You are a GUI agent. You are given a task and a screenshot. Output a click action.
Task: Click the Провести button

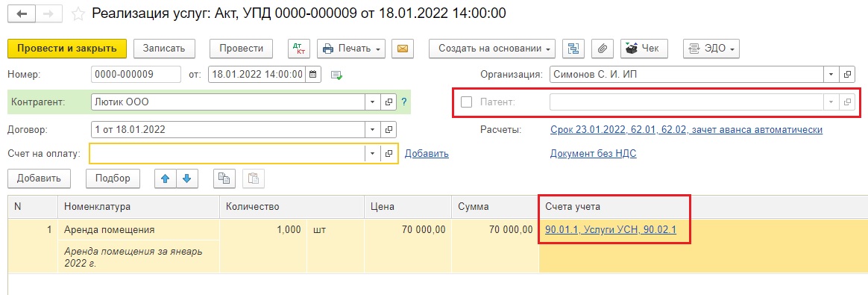[242, 49]
